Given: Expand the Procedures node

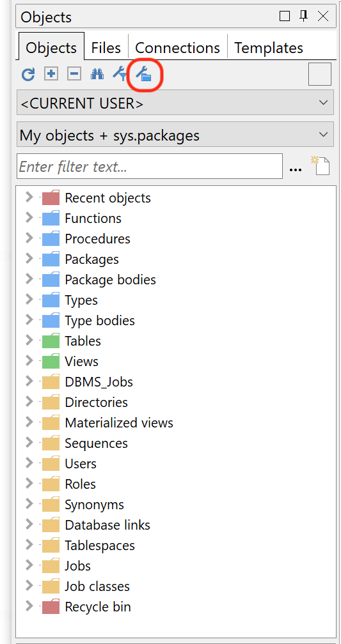Looking at the screenshot, I should point(29,238).
